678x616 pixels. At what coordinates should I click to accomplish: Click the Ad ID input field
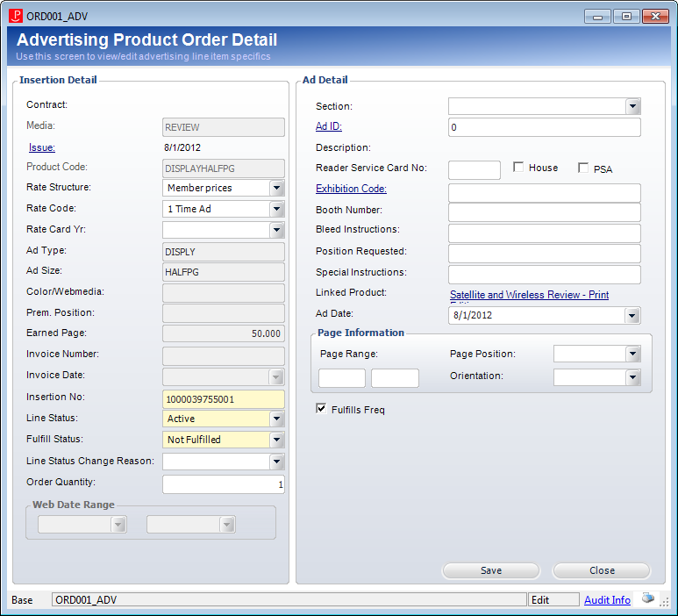pos(545,127)
